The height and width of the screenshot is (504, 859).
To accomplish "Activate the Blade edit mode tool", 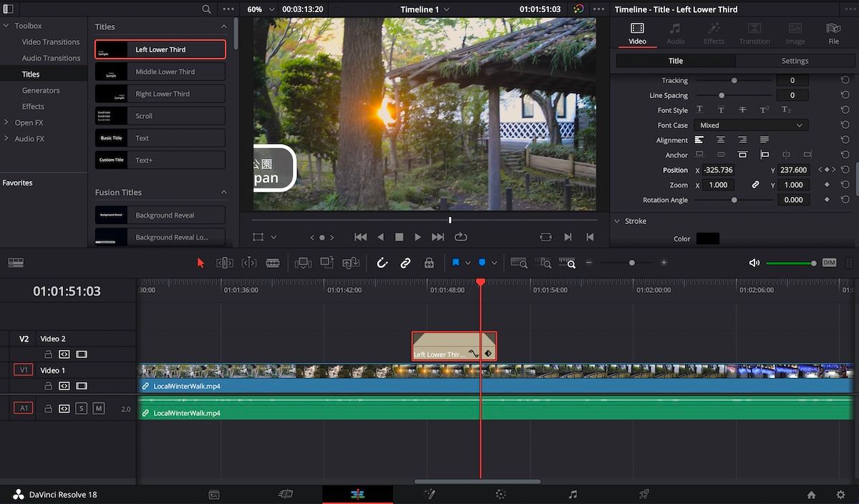I will tap(273, 263).
